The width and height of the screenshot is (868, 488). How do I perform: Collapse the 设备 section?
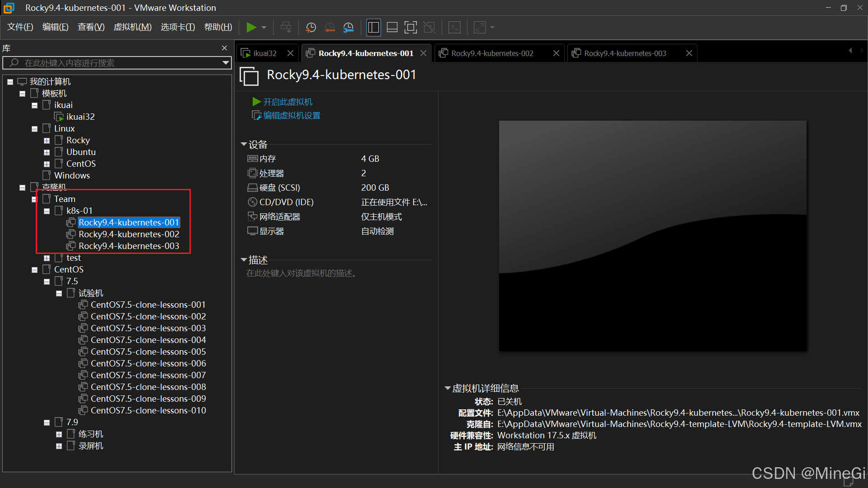[x=244, y=145]
